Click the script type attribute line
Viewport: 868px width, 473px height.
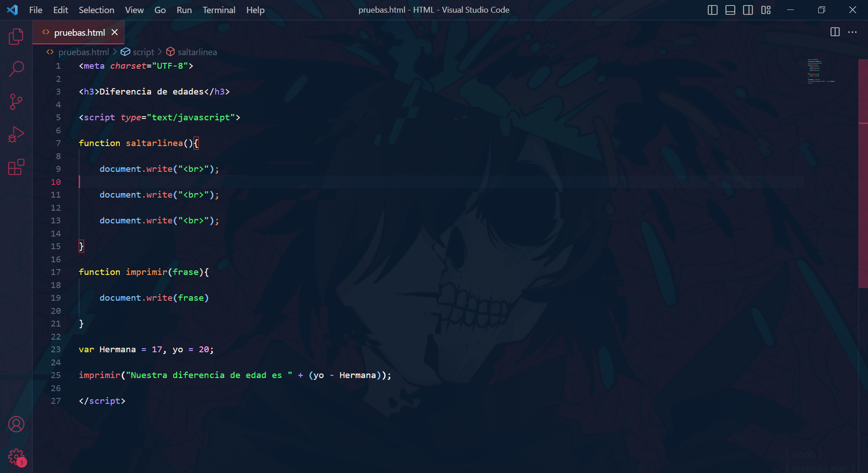click(x=160, y=118)
